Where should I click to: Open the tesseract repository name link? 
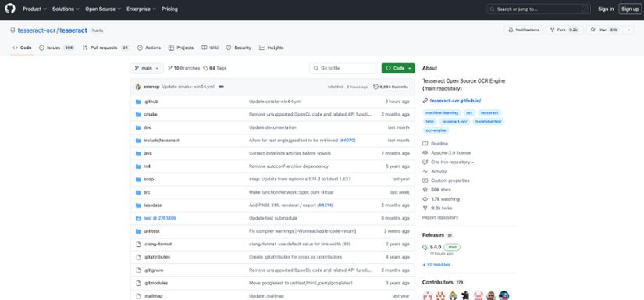(x=73, y=30)
